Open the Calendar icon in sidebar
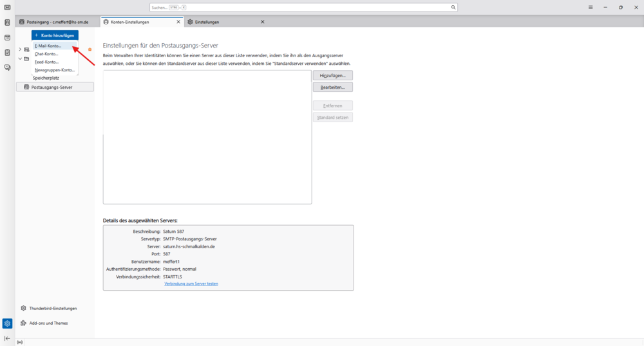 point(7,38)
